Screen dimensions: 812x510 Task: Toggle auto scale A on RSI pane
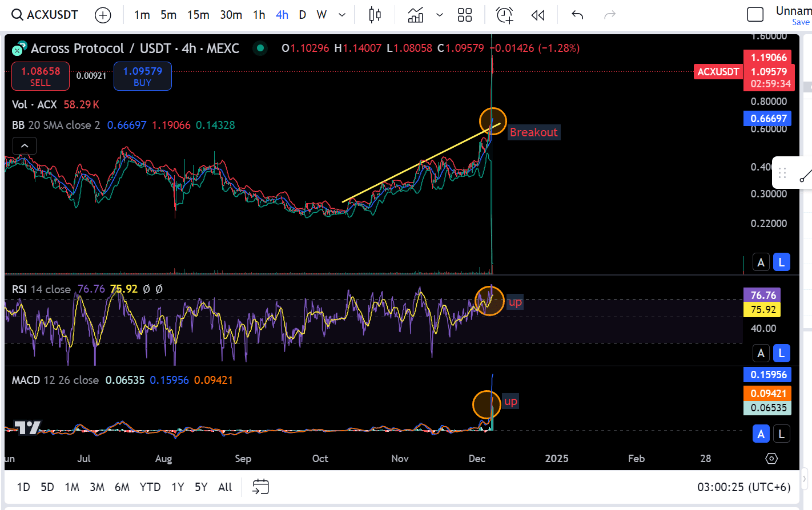[761, 353]
